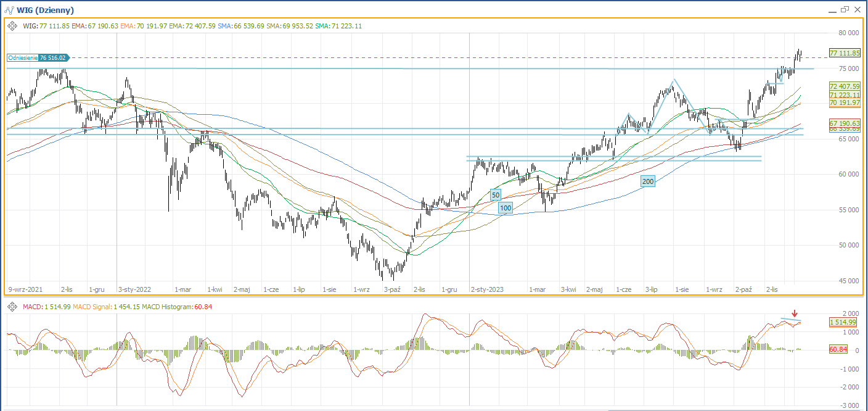Select the 200 moving average label box
This screenshot has height=411, width=868.
coord(648,181)
